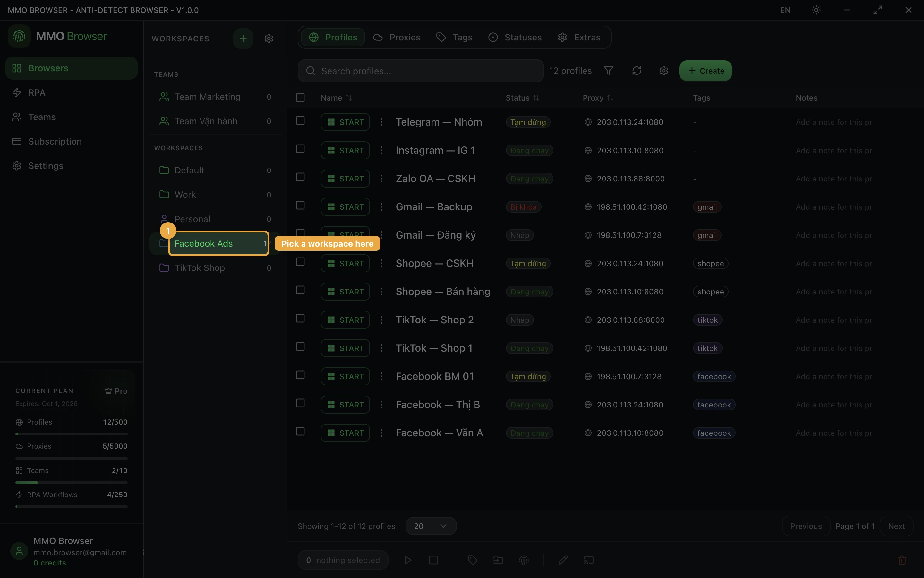The height and width of the screenshot is (578, 924).
Task: Sort profiles by Status column arrows
Action: tap(536, 98)
